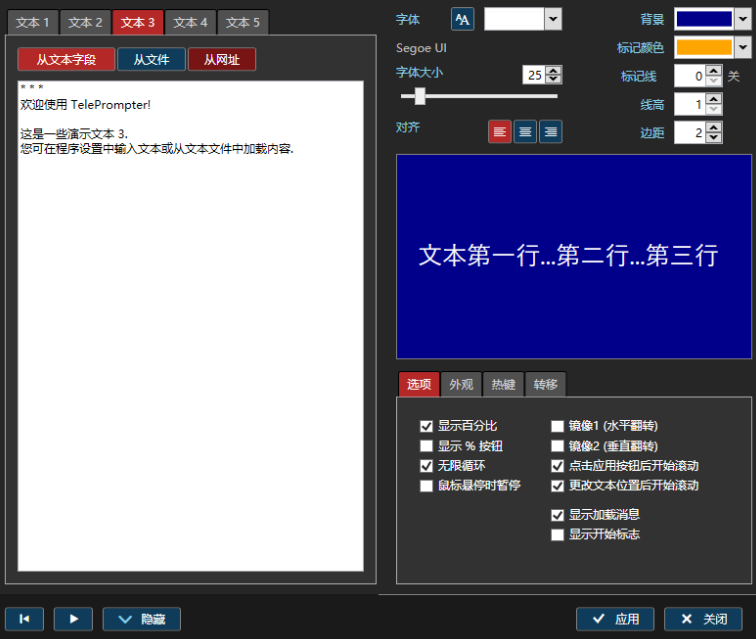Jump to start with the rewind button
Viewport: 756px width, 639px height.
click(25, 619)
